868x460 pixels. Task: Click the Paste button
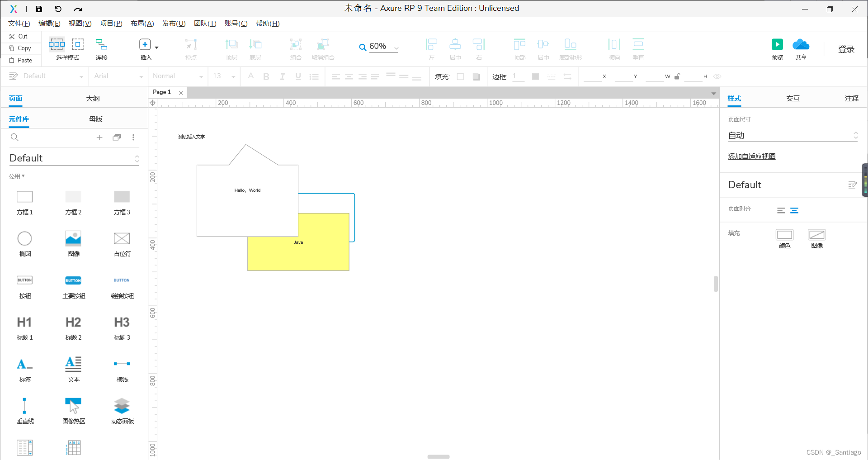[x=21, y=61]
